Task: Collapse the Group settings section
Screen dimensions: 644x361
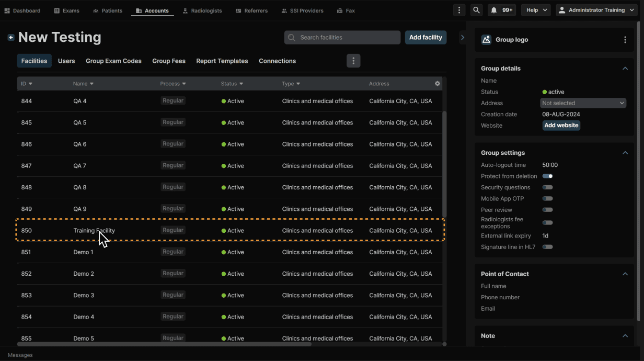Action: 625,153
